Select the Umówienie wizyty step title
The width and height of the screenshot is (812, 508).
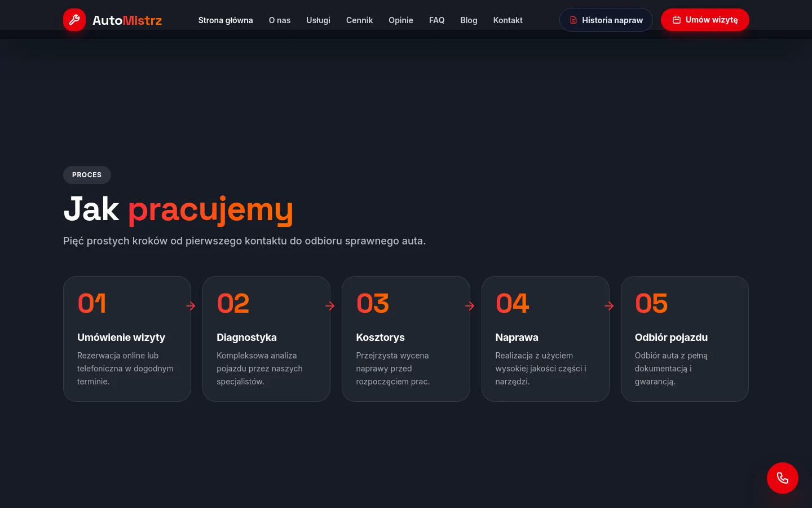pyautogui.click(x=121, y=338)
